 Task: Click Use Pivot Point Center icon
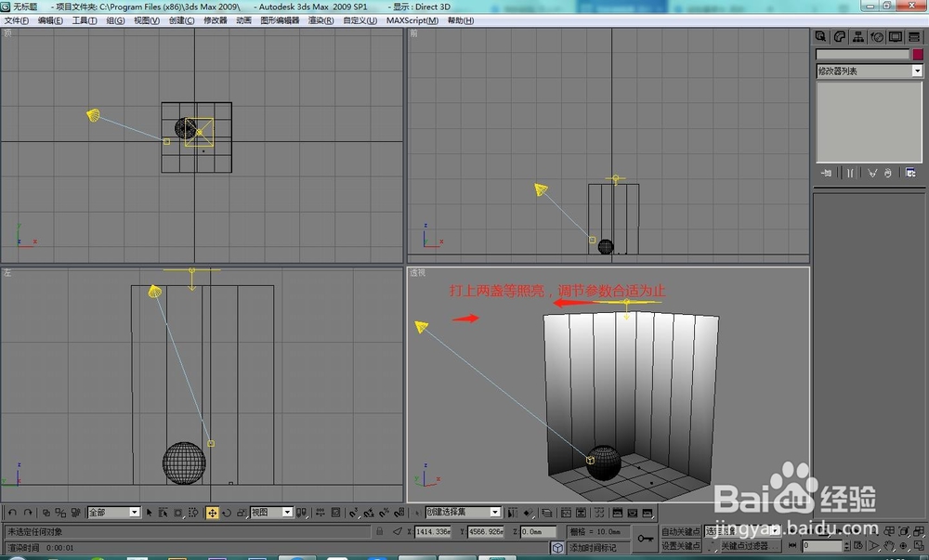coord(302,513)
